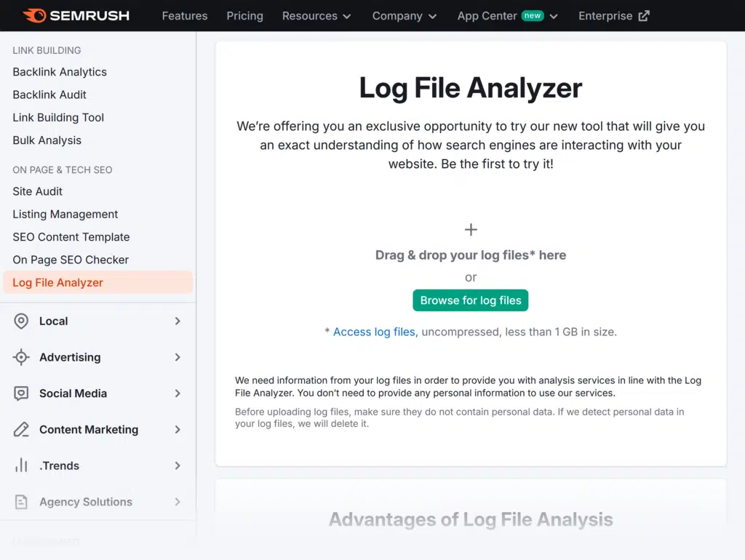
Task: Expand the Local section chevron
Action: click(x=178, y=321)
